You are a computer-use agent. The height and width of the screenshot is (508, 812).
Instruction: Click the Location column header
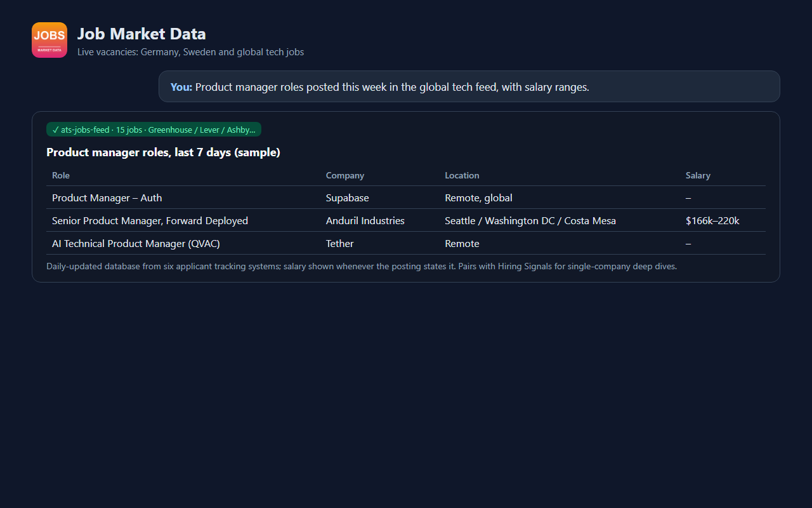pos(462,175)
